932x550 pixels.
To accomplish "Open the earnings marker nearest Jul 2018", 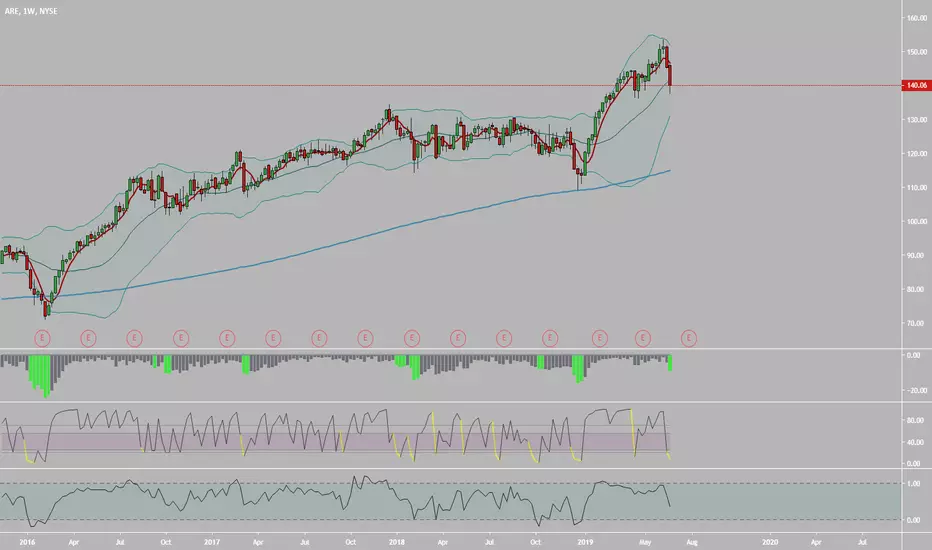I will (504, 338).
